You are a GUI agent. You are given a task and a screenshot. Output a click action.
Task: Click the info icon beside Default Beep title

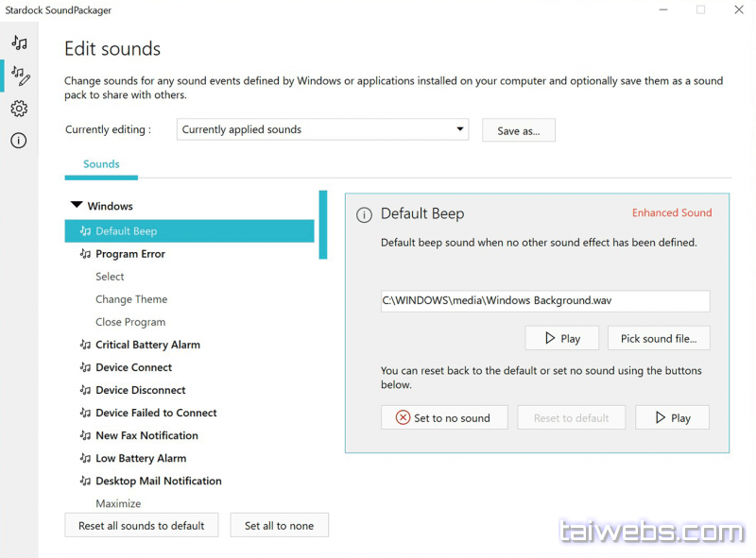pyautogui.click(x=364, y=215)
